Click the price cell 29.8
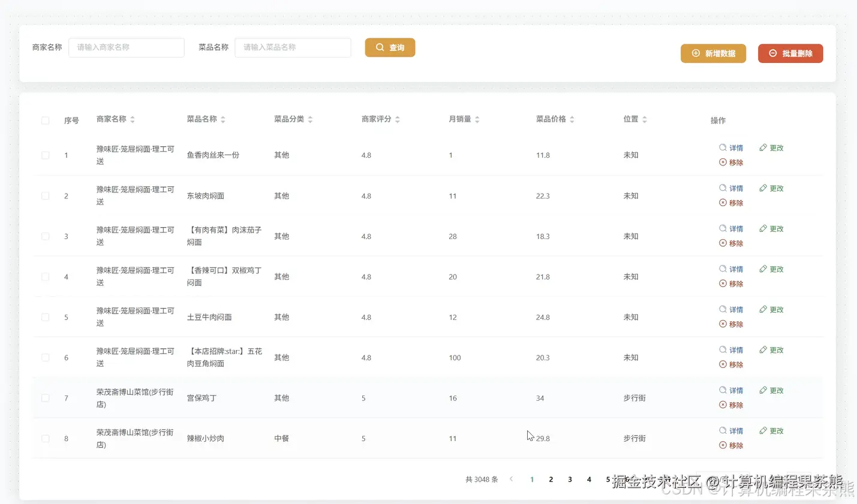 pyautogui.click(x=543, y=439)
